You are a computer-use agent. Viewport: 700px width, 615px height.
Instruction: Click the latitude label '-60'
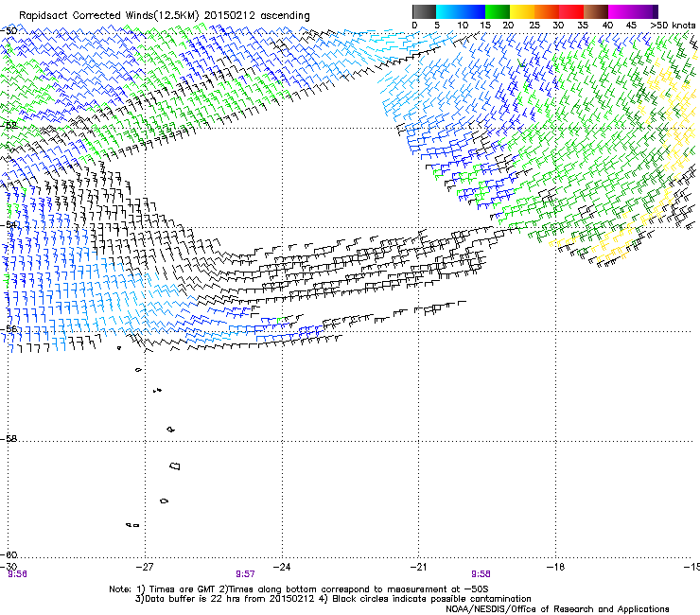(9, 554)
